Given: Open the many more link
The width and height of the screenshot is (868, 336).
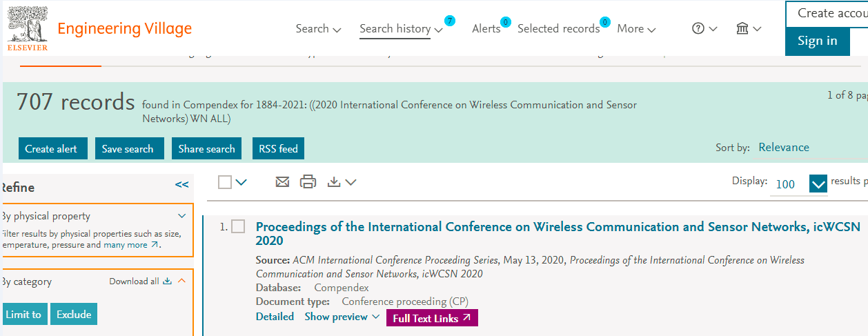Looking at the screenshot, I should [131, 245].
